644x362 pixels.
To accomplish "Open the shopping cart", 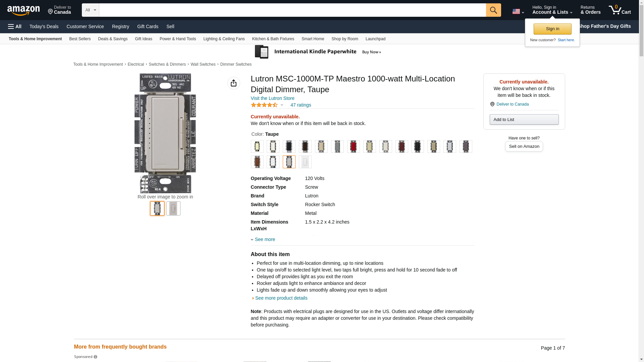I will click(620, 10).
